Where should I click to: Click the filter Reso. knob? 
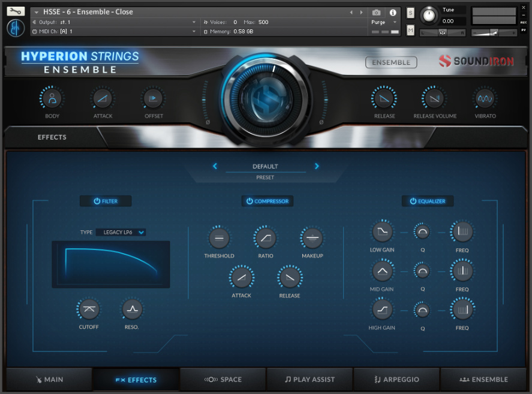tap(132, 309)
